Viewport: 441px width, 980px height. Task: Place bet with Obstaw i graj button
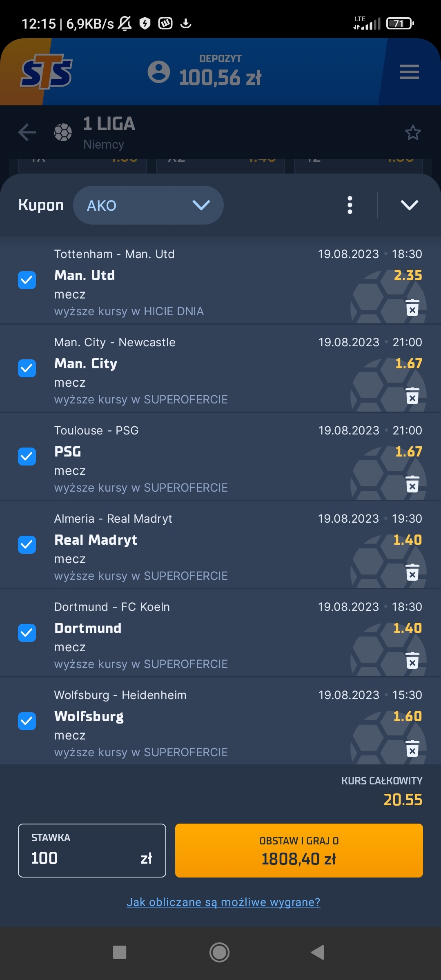click(299, 851)
